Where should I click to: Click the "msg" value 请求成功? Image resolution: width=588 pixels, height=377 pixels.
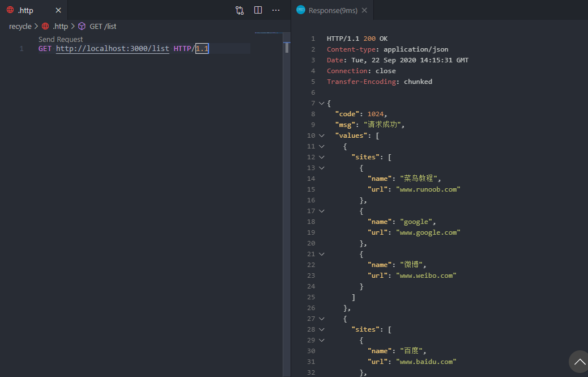click(382, 125)
